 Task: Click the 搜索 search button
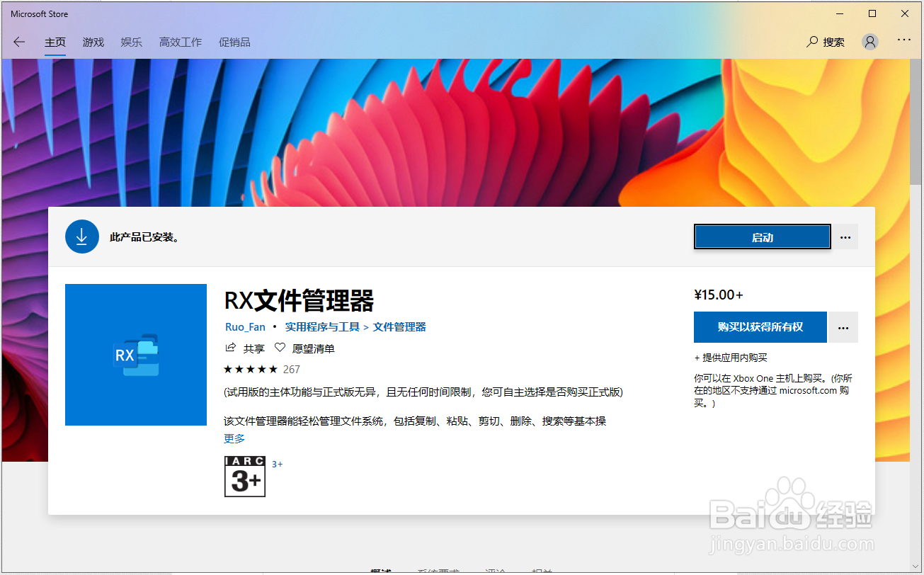[x=826, y=42]
